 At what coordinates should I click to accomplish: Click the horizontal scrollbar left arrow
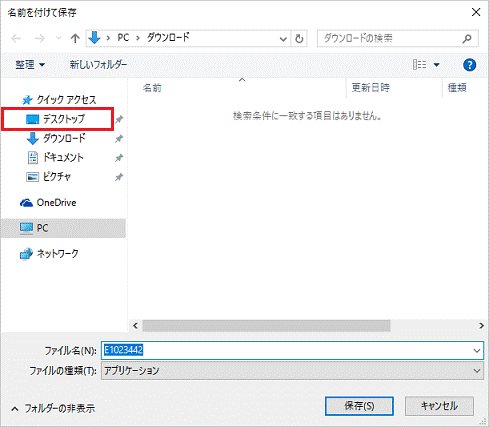[135, 326]
